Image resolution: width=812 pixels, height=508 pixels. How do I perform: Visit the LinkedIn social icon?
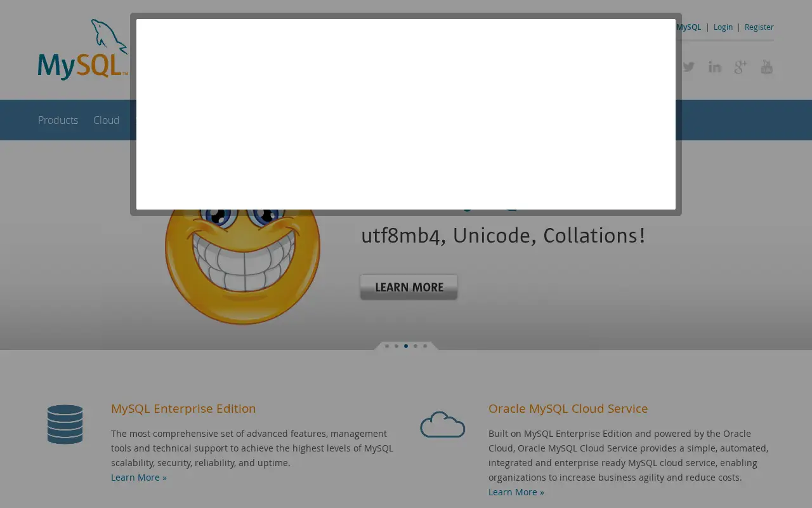(x=715, y=67)
